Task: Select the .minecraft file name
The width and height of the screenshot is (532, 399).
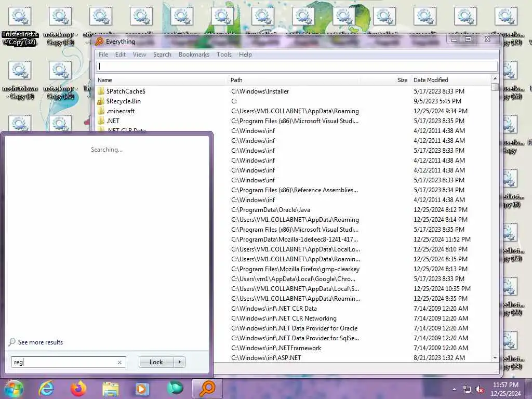Action: click(x=121, y=111)
